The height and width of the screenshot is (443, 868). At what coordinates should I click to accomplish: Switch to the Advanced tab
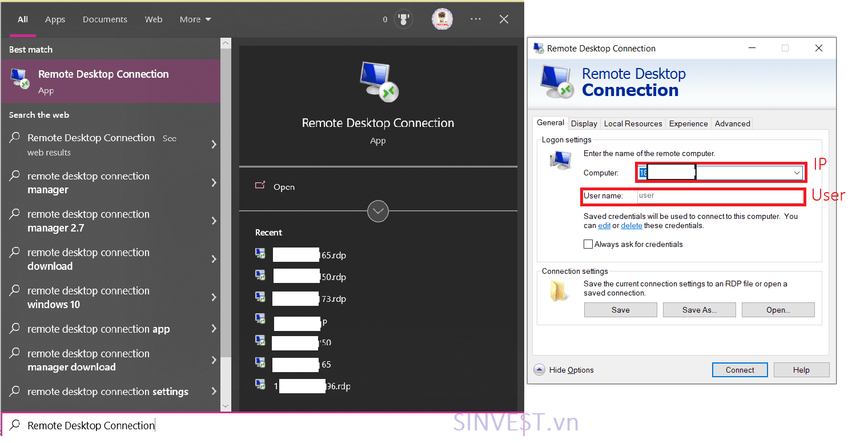coord(733,123)
